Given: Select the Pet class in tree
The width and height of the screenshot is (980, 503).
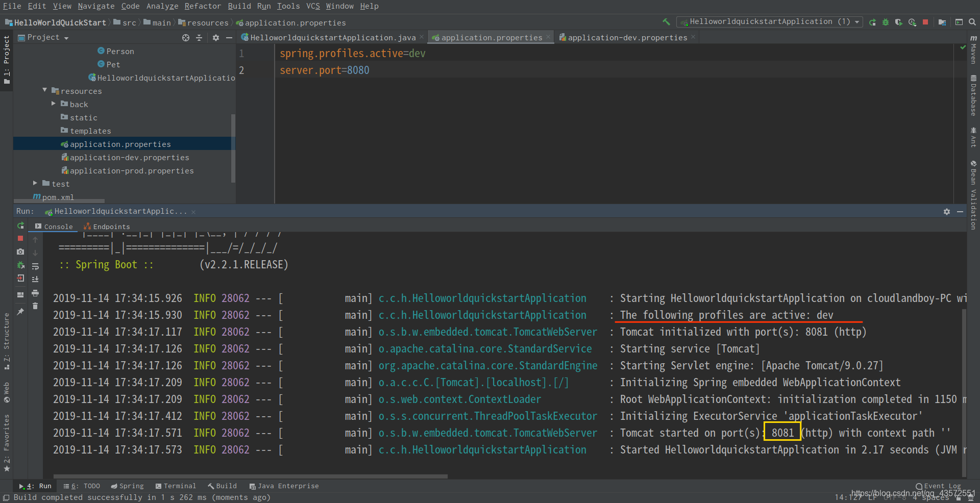Looking at the screenshot, I should [x=109, y=64].
